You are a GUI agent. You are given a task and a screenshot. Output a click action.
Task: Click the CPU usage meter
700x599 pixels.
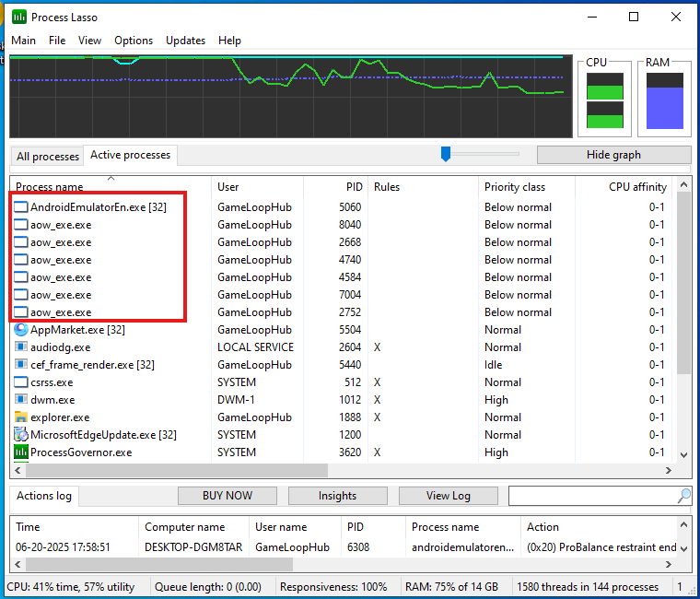click(604, 100)
